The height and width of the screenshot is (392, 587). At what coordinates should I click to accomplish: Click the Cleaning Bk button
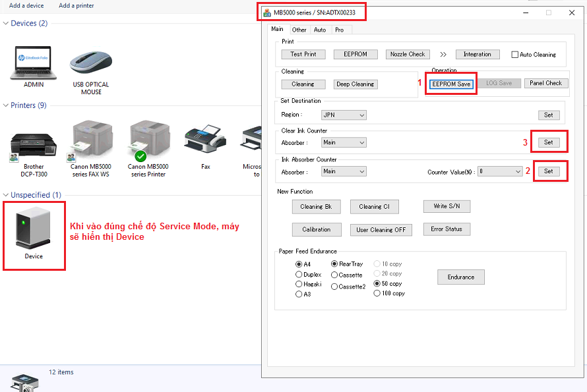pos(317,206)
